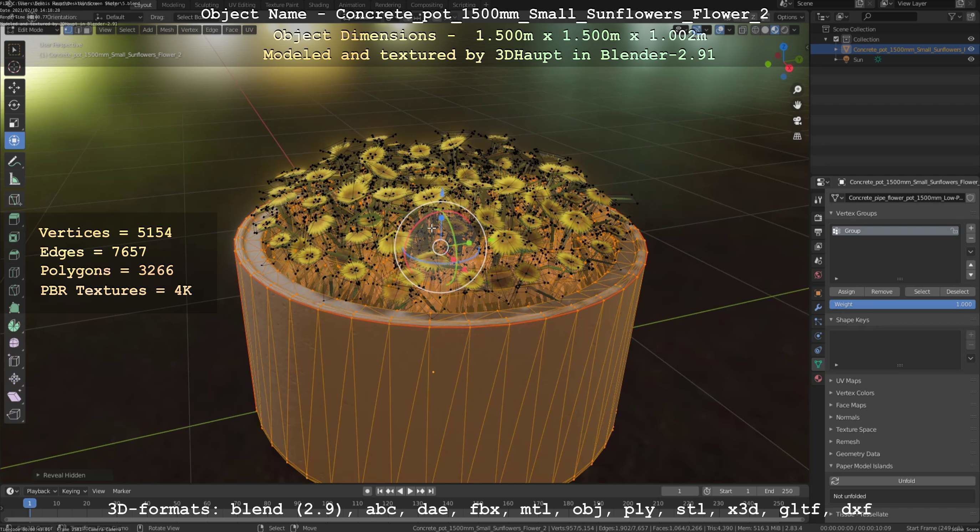This screenshot has height=532, width=980.
Task: Open the Vertex menu
Action: [x=189, y=30]
